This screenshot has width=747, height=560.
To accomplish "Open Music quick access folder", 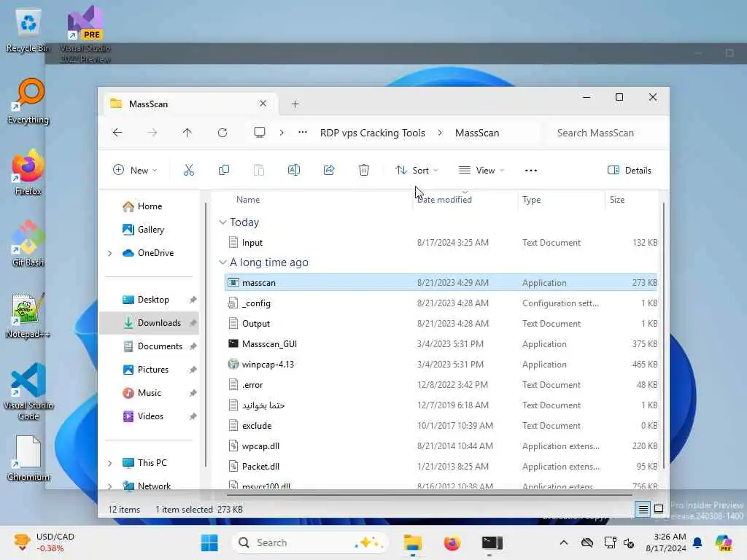I will [150, 393].
